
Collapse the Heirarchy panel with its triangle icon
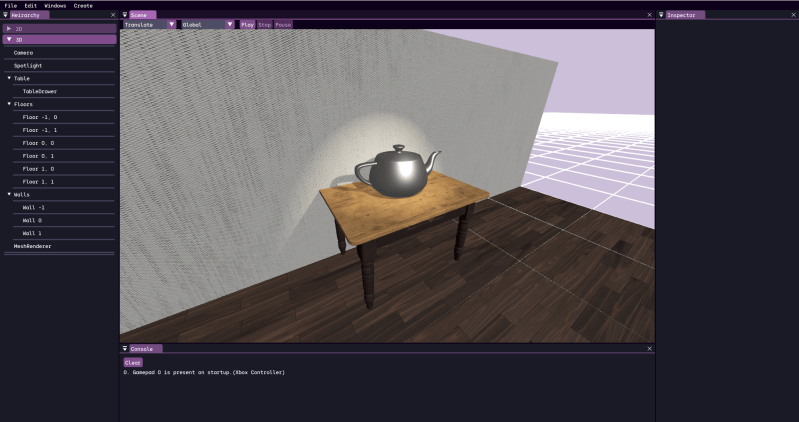click(6, 15)
